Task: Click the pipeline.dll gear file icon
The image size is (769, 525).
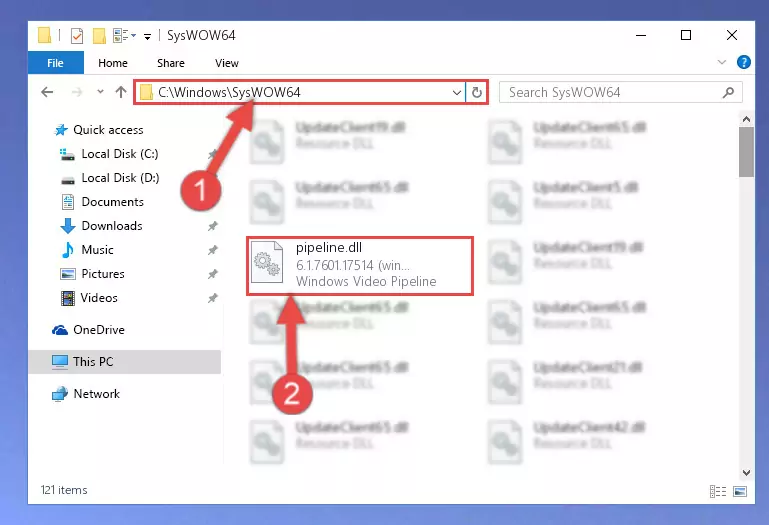Action: click(x=267, y=262)
